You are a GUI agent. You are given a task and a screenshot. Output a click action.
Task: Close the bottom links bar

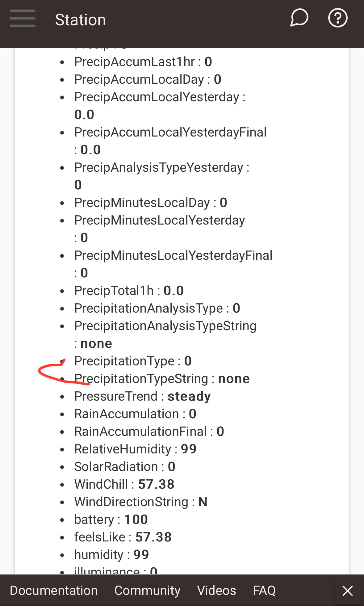348,590
